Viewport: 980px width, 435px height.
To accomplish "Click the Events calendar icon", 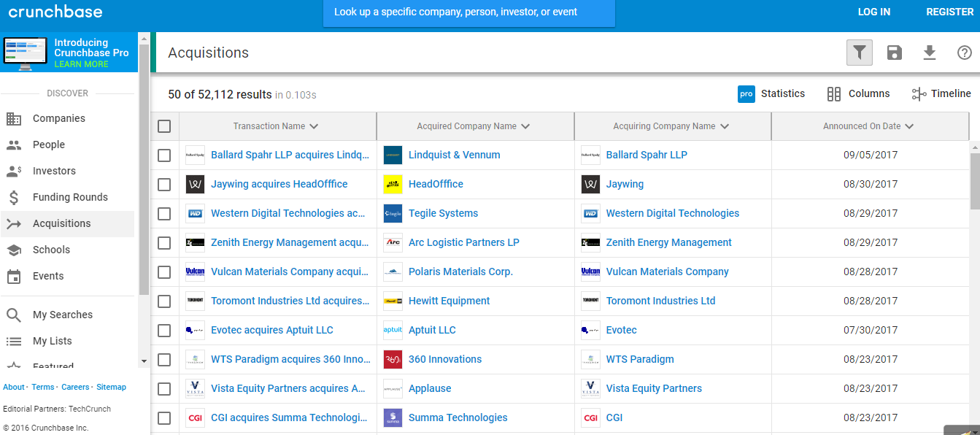I will pyautogui.click(x=14, y=276).
